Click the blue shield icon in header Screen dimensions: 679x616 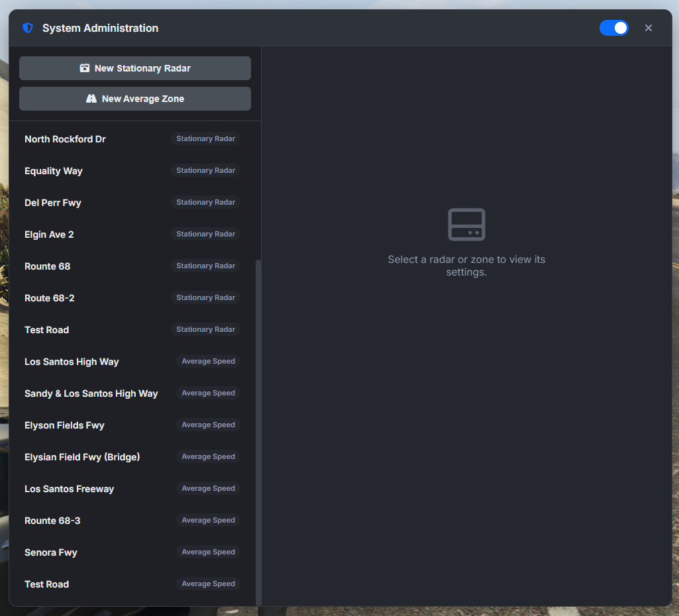pos(28,28)
